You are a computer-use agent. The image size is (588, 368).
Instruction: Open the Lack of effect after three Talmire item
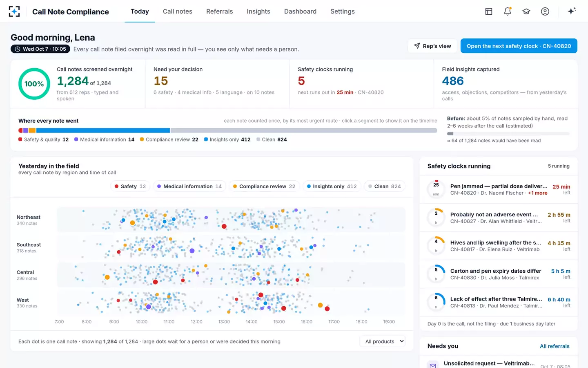[499, 302]
